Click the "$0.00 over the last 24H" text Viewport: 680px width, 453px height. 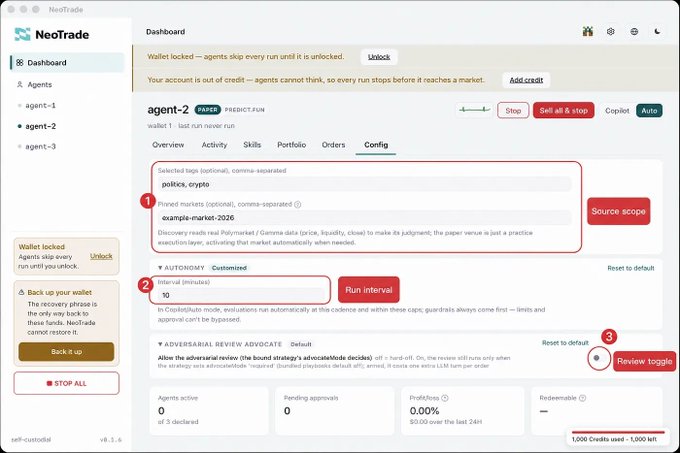pyautogui.click(x=445, y=421)
